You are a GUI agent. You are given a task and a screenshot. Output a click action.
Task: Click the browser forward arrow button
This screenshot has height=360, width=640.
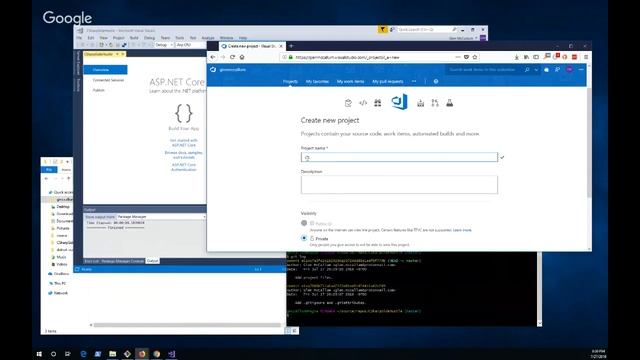tap(222, 57)
